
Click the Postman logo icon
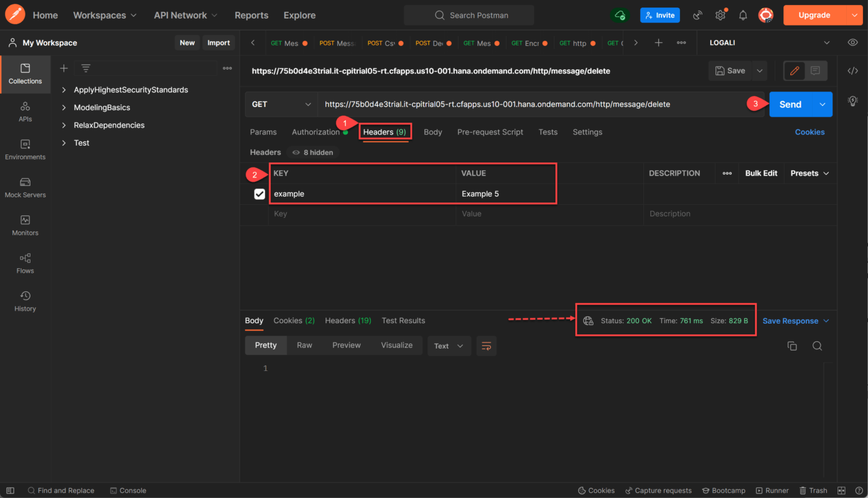tap(15, 15)
